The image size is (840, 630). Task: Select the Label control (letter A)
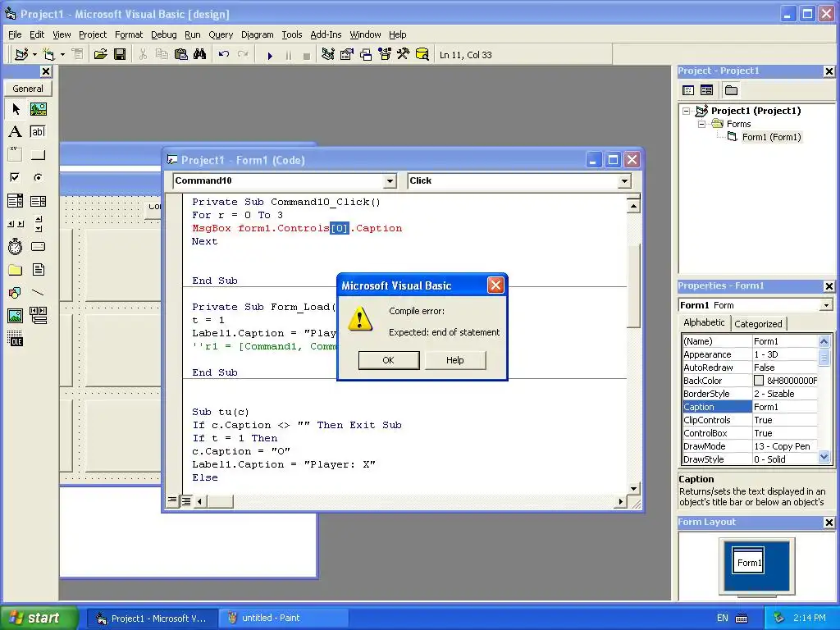click(16, 132)
